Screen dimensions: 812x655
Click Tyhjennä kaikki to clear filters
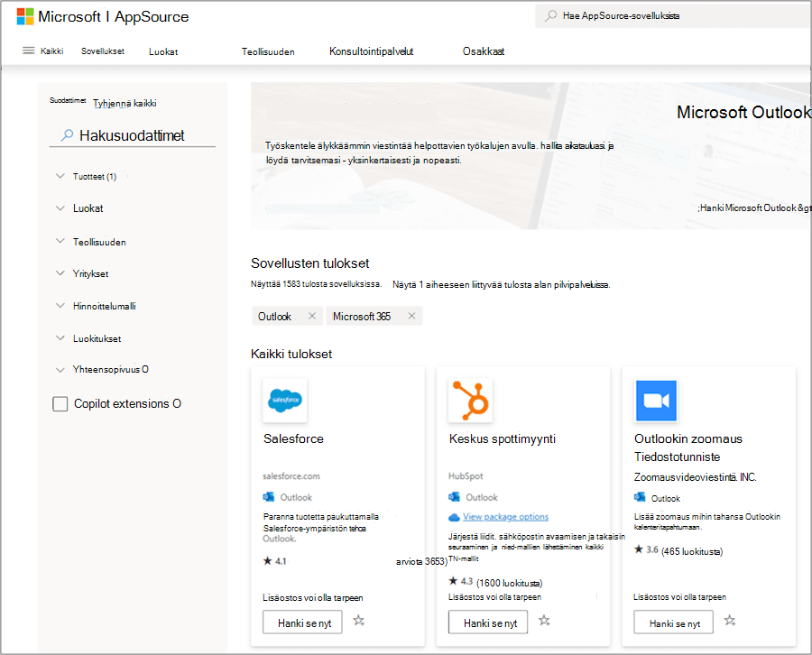(125, 103)
